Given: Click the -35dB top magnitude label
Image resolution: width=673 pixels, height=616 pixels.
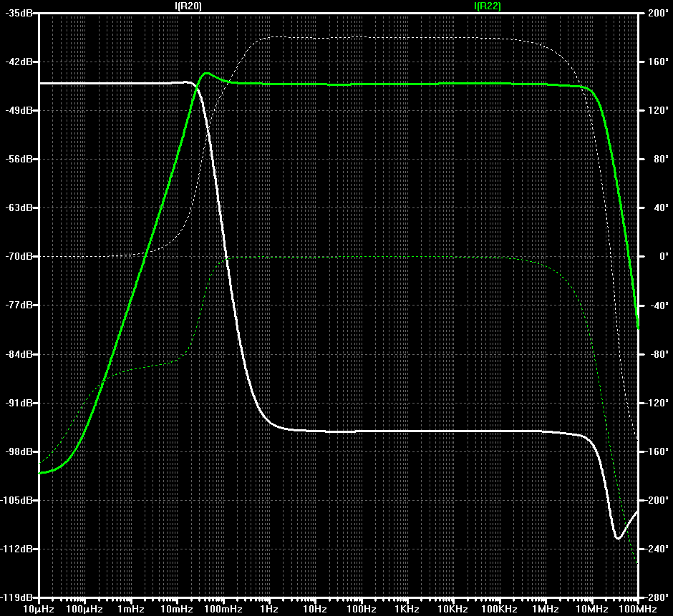Looking at the screenshot, I should coord(19,13).
